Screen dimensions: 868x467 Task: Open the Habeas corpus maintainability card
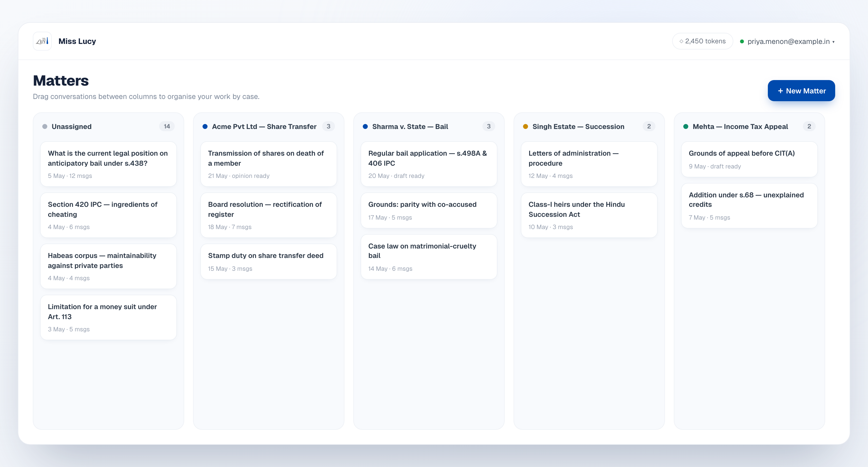coord(108,266)
